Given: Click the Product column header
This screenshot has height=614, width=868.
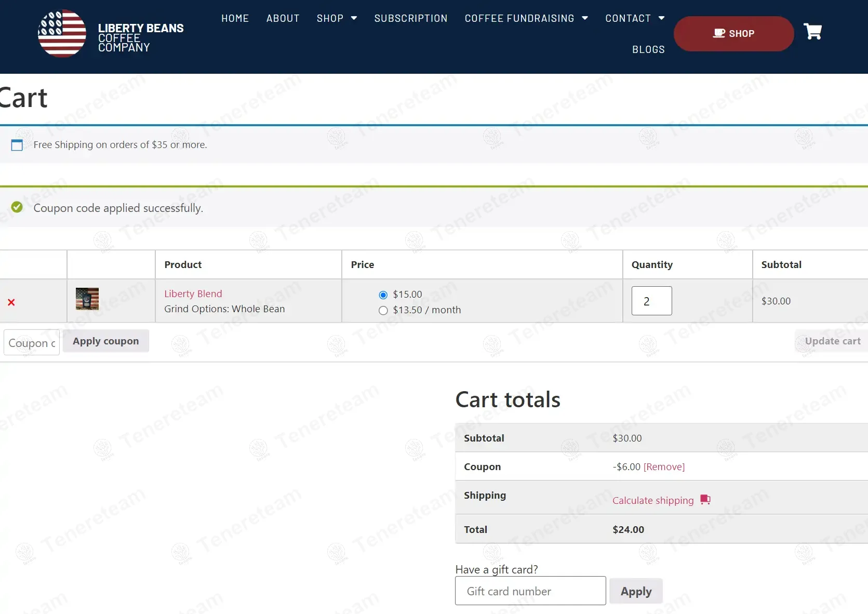Looking at the screenshot, I should tap(183, 264).
